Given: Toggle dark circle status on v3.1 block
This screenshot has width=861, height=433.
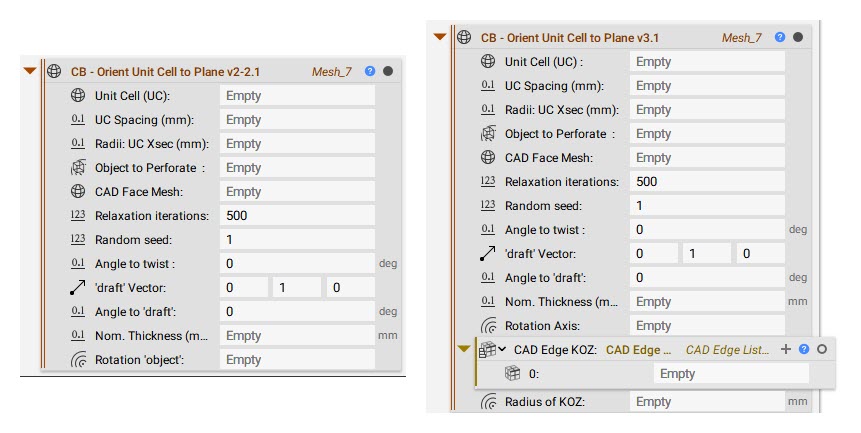Looking at the screenshot, I should 798,37.
